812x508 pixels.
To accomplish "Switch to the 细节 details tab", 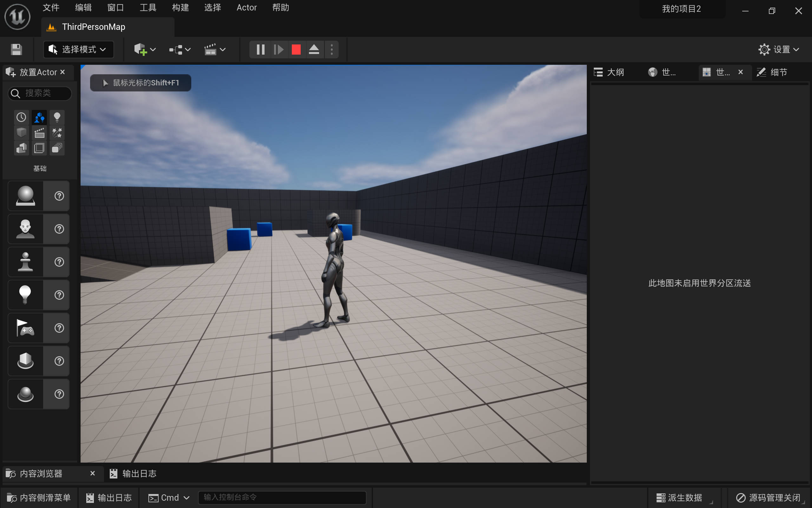I will pos(772,72).
